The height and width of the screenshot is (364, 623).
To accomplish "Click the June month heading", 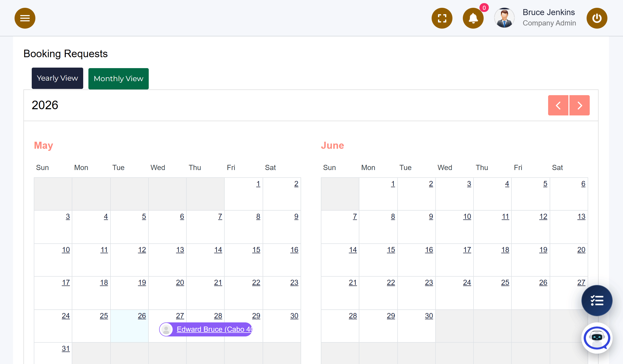I will tap(333, 145).
